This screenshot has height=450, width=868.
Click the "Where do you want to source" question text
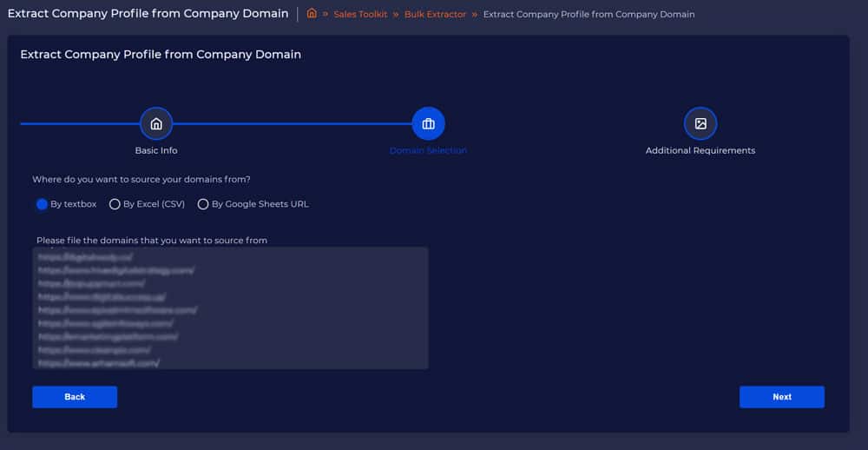click(x=141, y=179)
